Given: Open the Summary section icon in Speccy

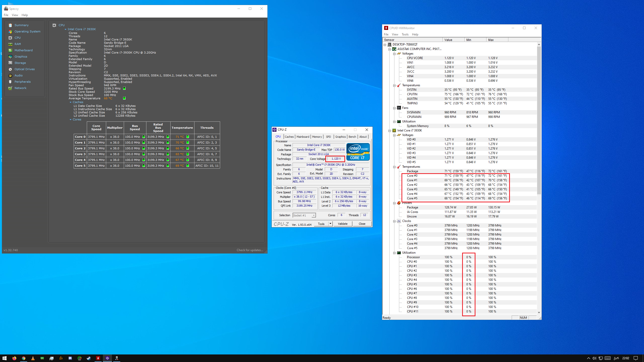Looking at the screenshot, I should 10,25.
